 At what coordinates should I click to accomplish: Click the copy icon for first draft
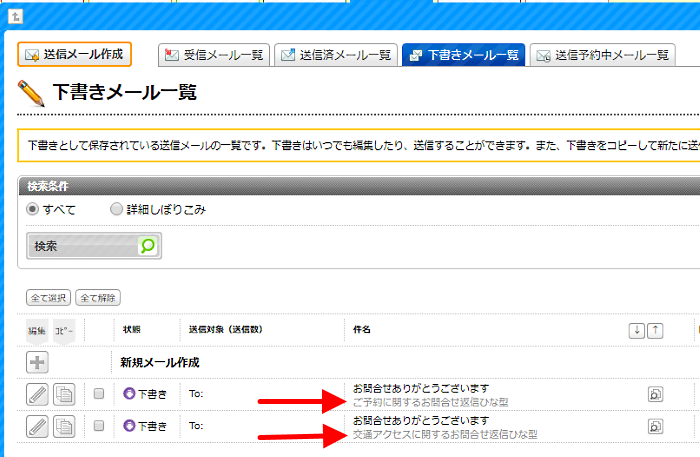(x=64, y=395)
